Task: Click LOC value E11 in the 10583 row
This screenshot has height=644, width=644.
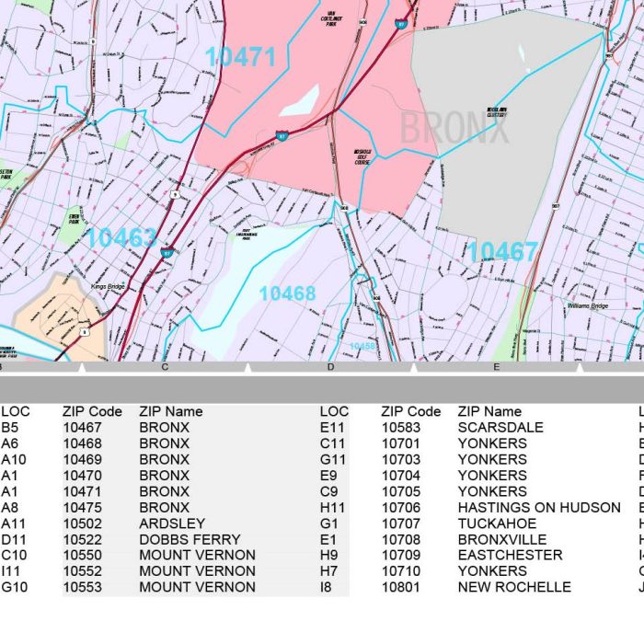Action: click(332, 428)
